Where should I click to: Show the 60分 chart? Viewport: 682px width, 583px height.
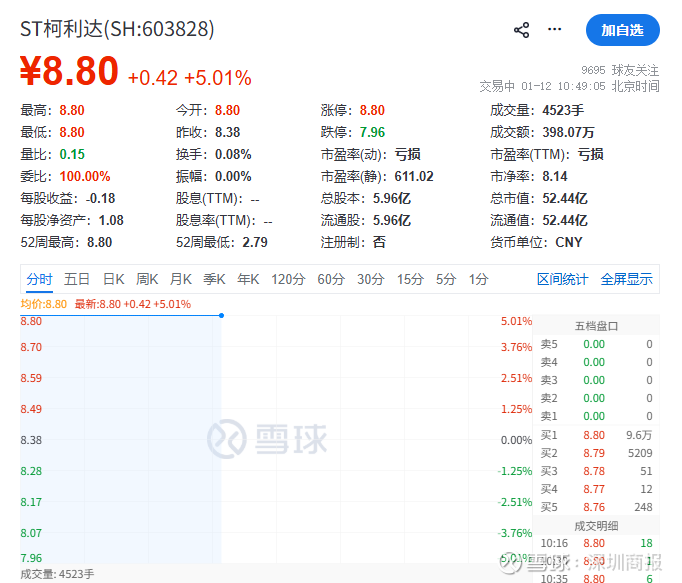click(331, 279)
